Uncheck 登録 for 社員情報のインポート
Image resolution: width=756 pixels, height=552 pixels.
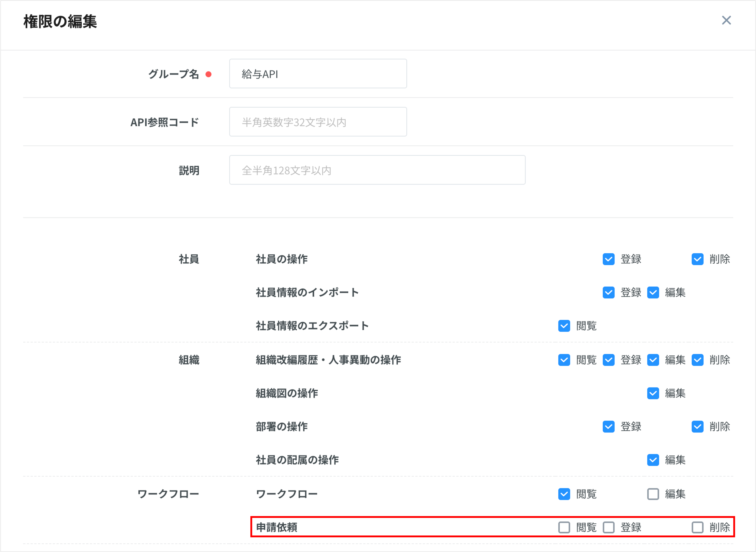pos(609,293)
